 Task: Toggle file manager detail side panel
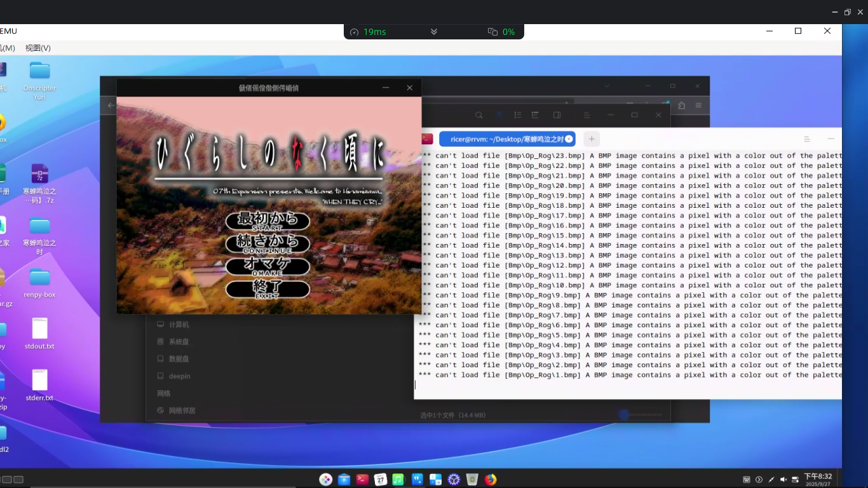[x=557, y=115]
